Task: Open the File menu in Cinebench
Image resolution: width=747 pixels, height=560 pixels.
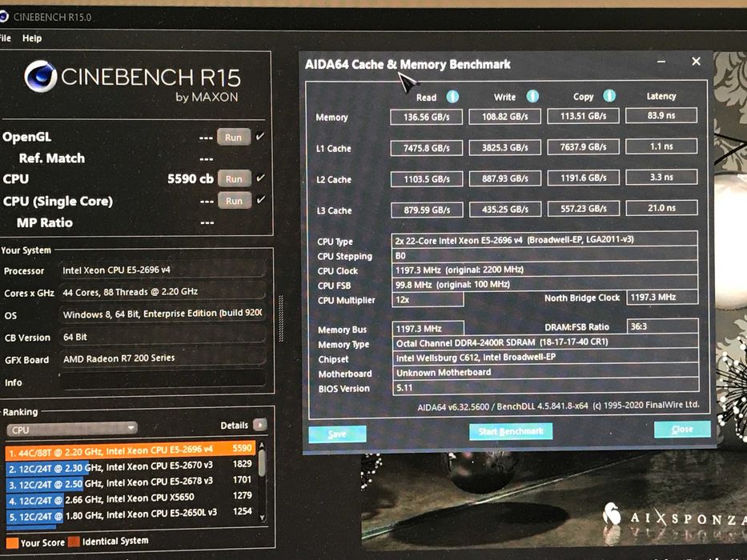Action: (6, 38)
